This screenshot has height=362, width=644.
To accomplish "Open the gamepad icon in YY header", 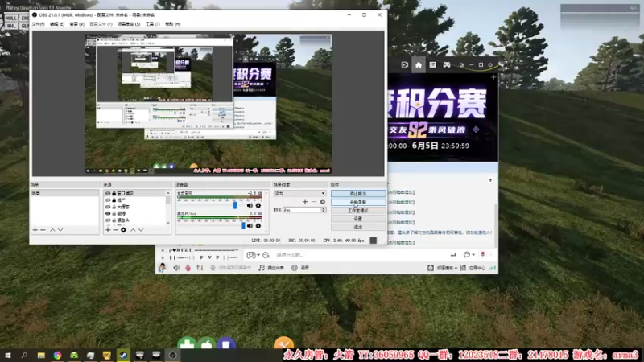I will 447,65.
